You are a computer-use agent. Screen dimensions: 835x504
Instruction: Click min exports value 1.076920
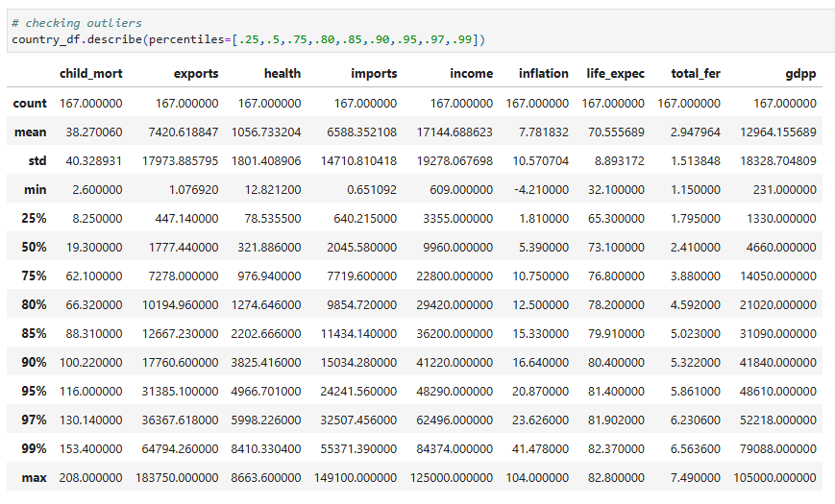(194, 189)
